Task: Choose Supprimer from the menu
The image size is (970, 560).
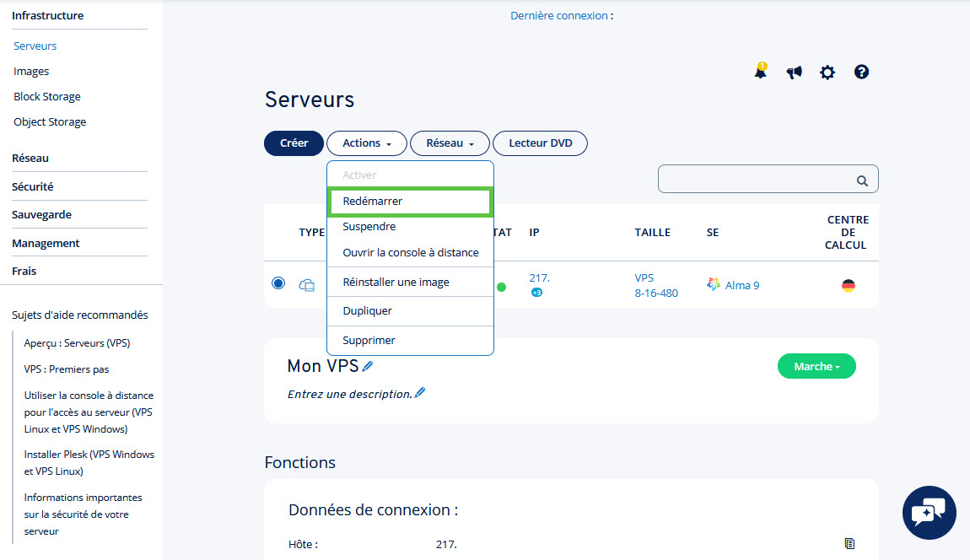Action: [410, 341]
